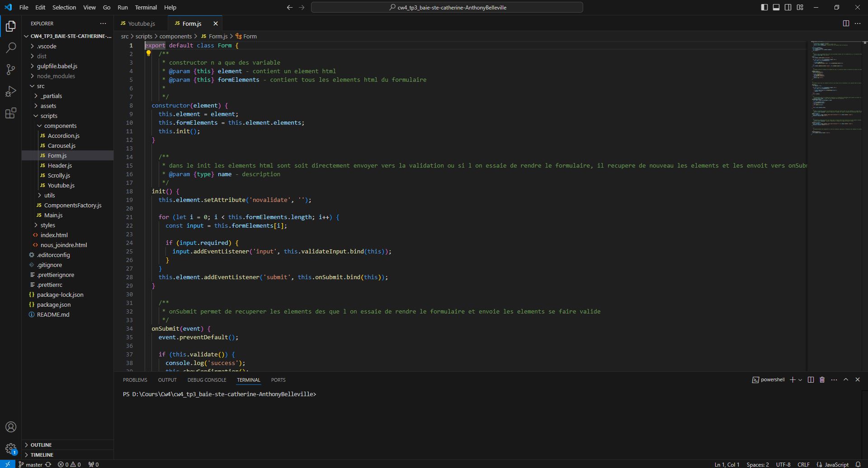Open launch profile dropdown next to plus
Image resolution: width=868 pixels, height=468 pixels.
pos(800,380)
